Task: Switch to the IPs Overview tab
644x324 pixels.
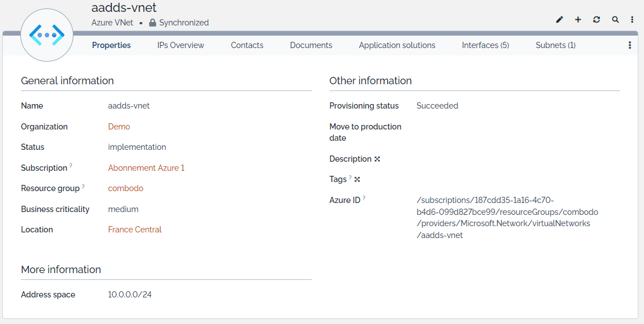Action: click(x=181, y=45)
